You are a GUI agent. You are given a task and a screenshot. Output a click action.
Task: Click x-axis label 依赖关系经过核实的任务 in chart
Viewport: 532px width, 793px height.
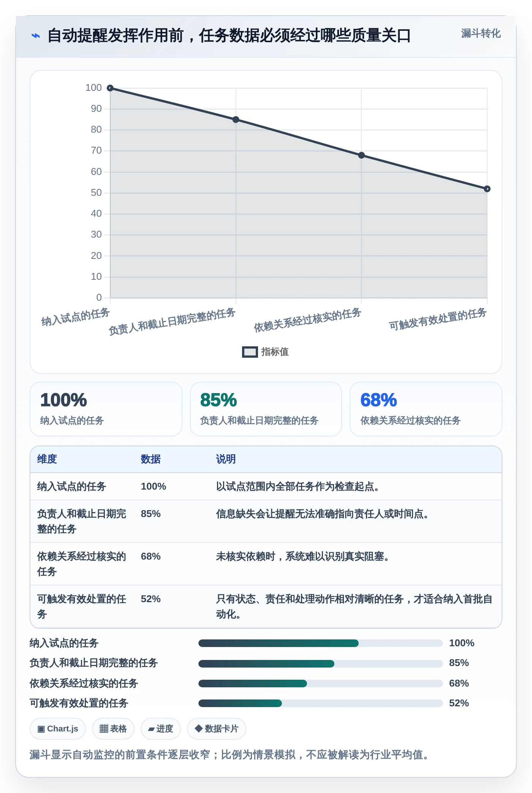(x=307, y=320)
